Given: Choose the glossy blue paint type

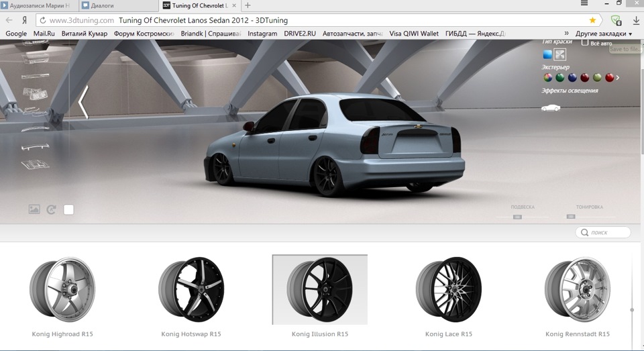Looking at the screenshot, I should [x=547, y=54].
